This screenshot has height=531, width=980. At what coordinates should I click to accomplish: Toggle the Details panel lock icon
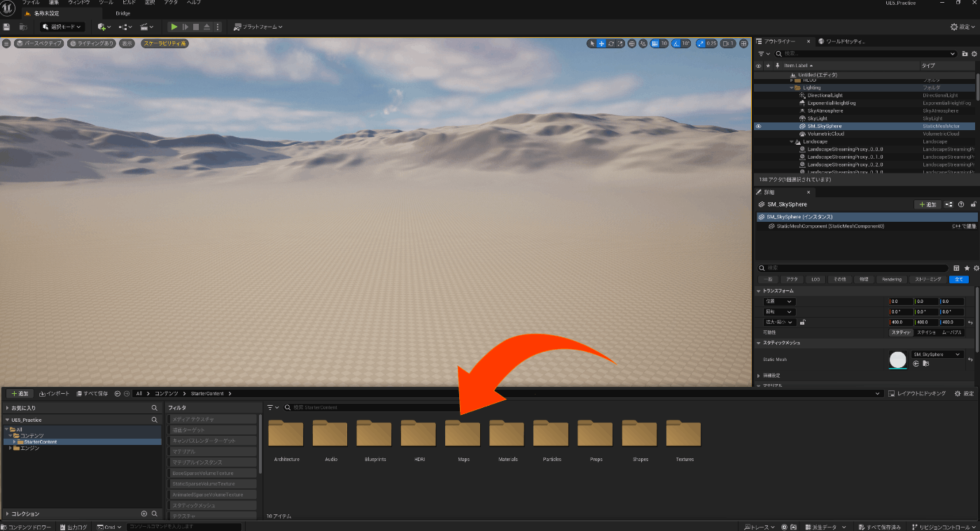click(972, 204)
